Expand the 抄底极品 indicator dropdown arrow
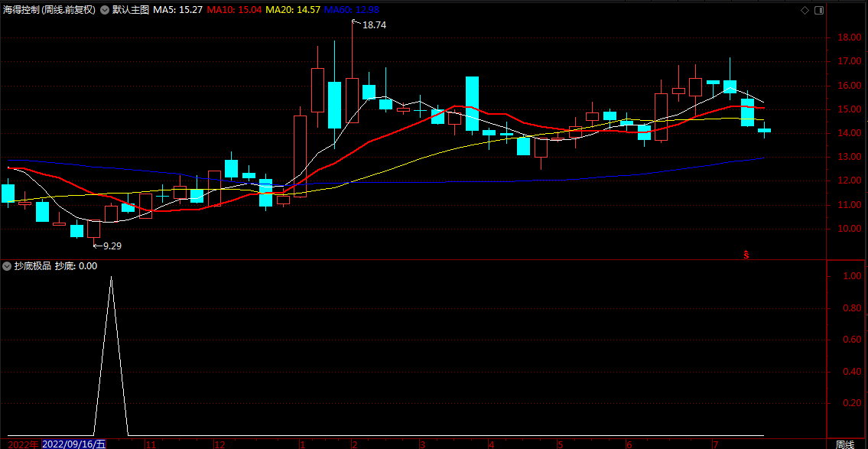Screen dimensions: 868x449 pyautogui.click(x=7, y=265)
